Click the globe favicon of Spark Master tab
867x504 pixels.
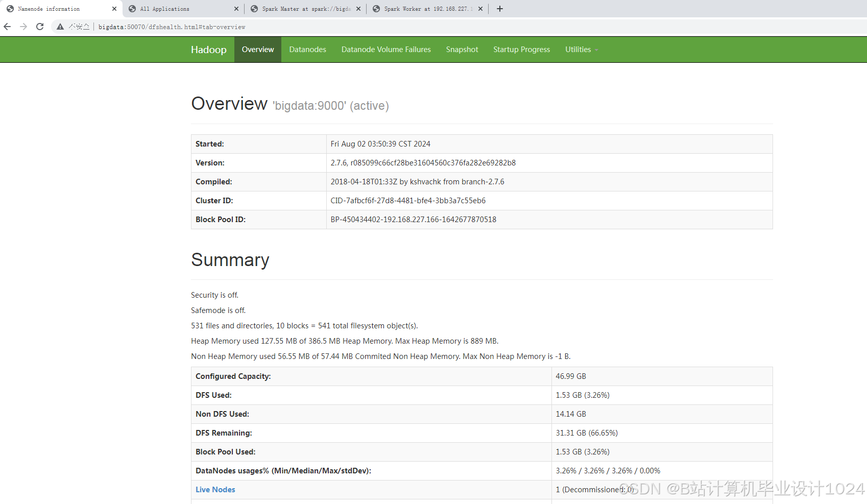[254, 9]
